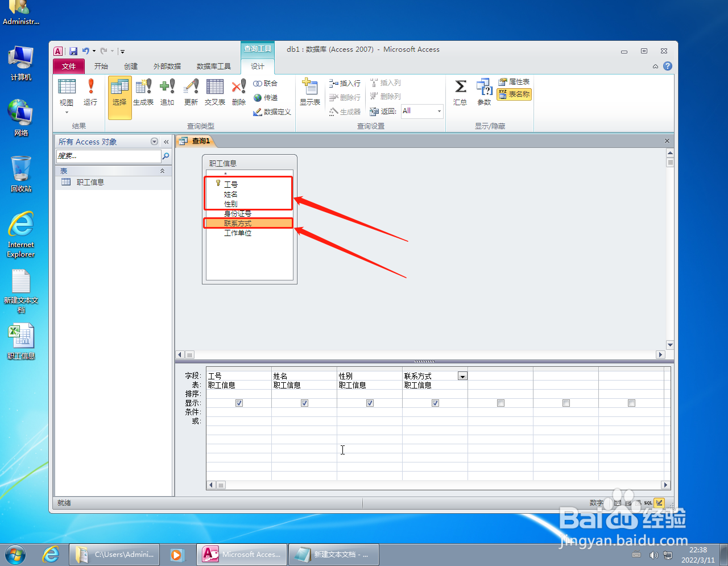Switch to Design view status bar icon
Viewport: 728px width, 566px height.
point(659,503)
